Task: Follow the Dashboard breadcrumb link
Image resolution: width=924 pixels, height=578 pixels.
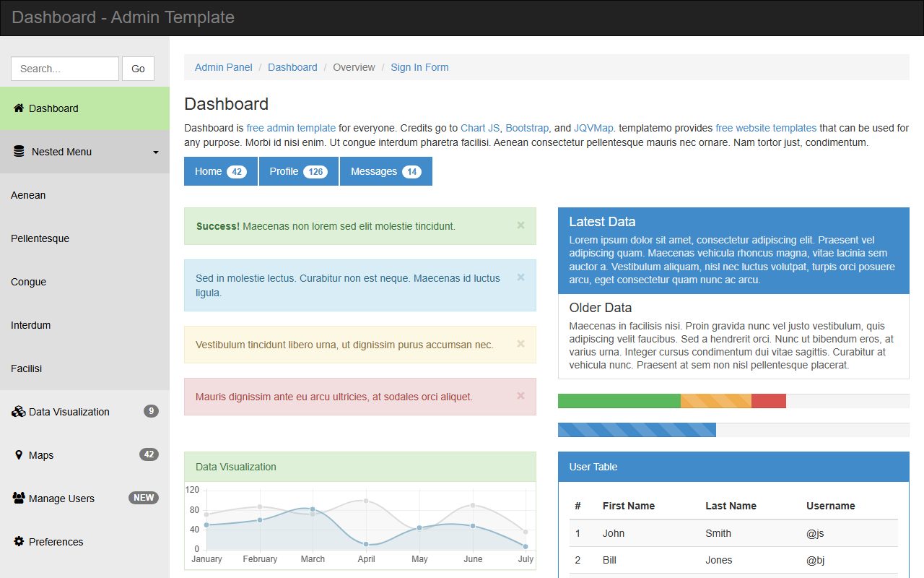Action: [x=292, y=67]
